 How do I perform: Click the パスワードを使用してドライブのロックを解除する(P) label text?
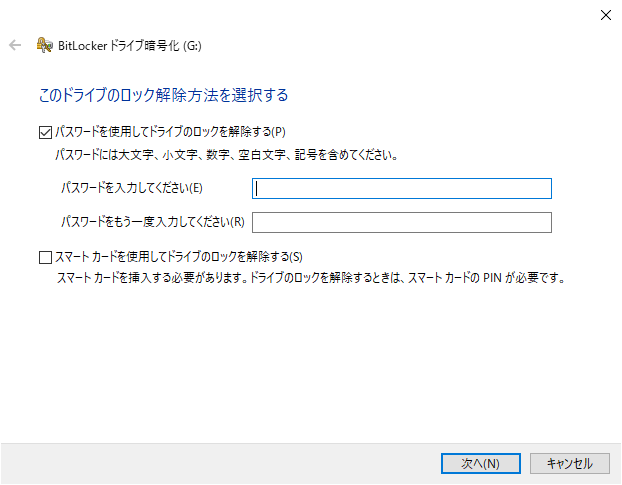coord(170,132)
